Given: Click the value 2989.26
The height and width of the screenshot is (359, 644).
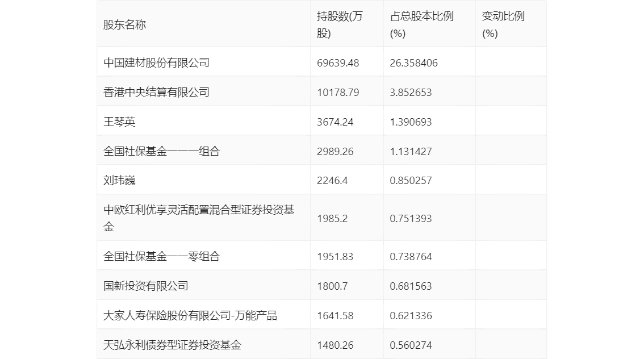Looking at the screenshot, I should [x=335, y=152].
